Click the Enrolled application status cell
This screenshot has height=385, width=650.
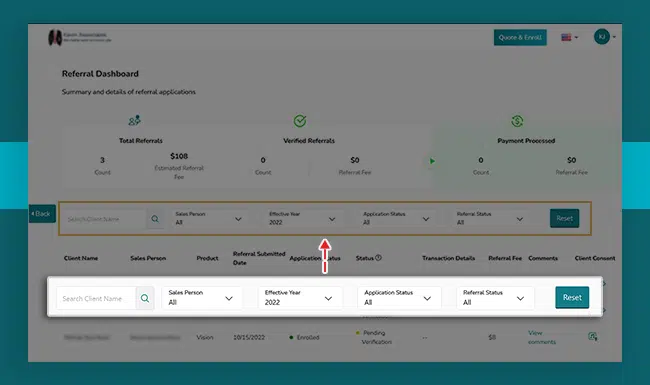pyautogui.click(x=304, y=337)
